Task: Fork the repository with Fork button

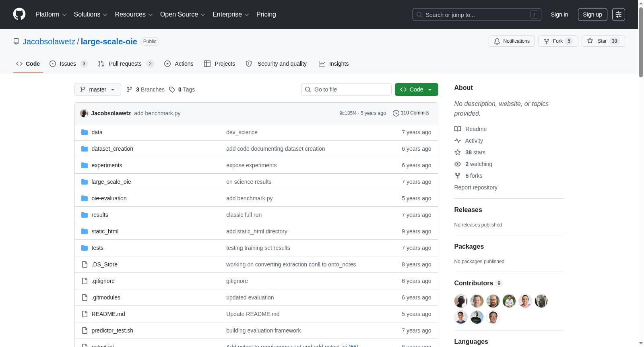Action: pyautogui.click(x=558, y=41)
